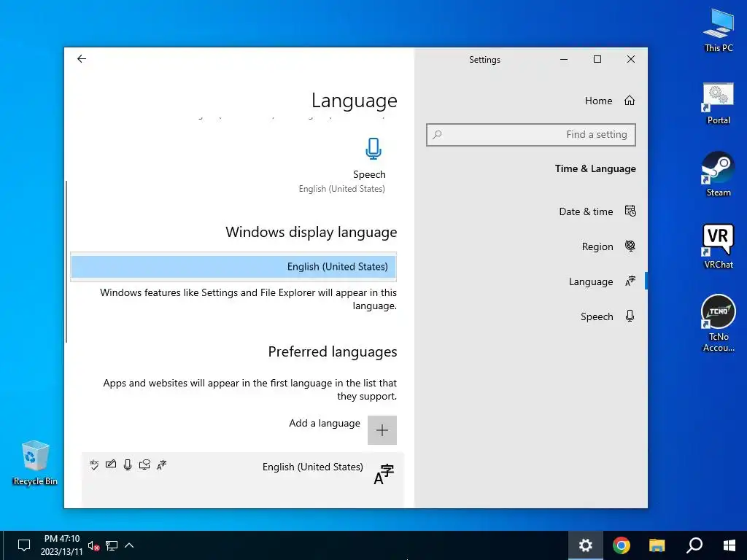Click the language pack glyph beside English entry

coord(384,474)
